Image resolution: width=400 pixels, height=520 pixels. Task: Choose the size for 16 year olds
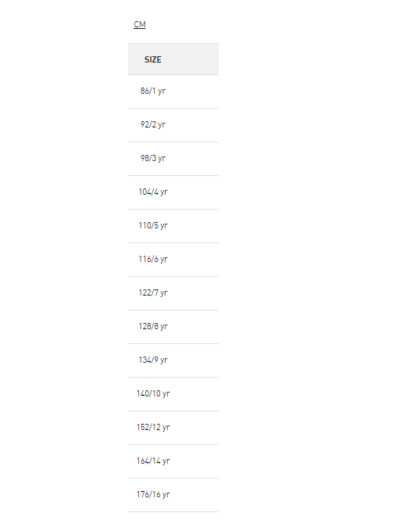point(173,495)
